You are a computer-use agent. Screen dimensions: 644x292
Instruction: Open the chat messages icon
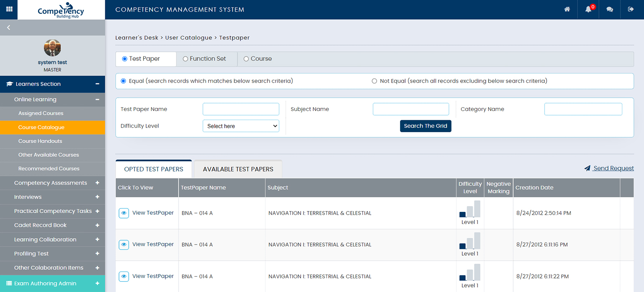tap(609, 9)
